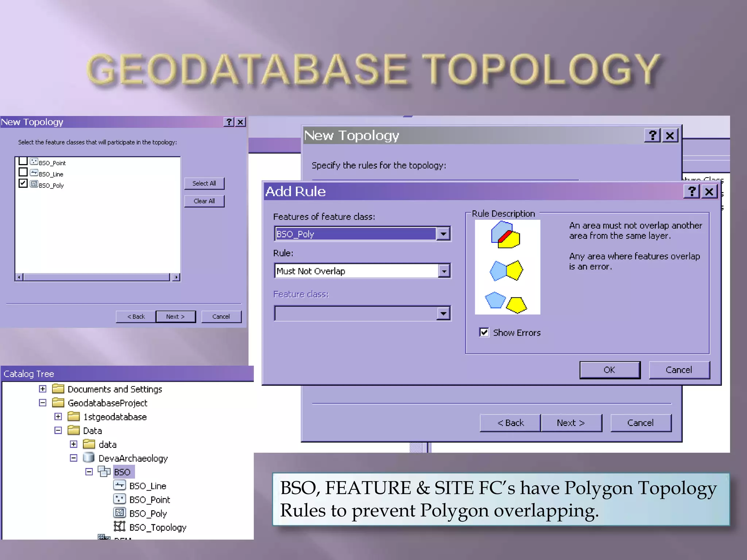Click touching blue and yellow polygons illustration
The image size is (747, 560).
[506, 271]
